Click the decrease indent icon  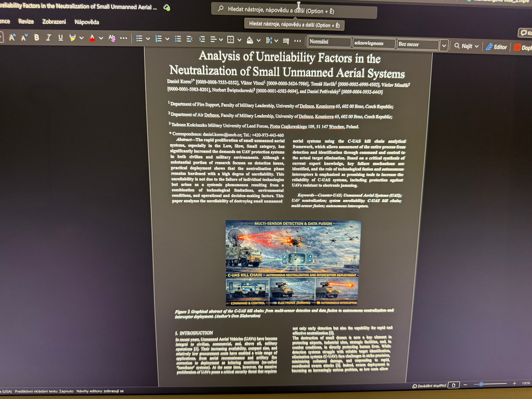coord(189,39)
